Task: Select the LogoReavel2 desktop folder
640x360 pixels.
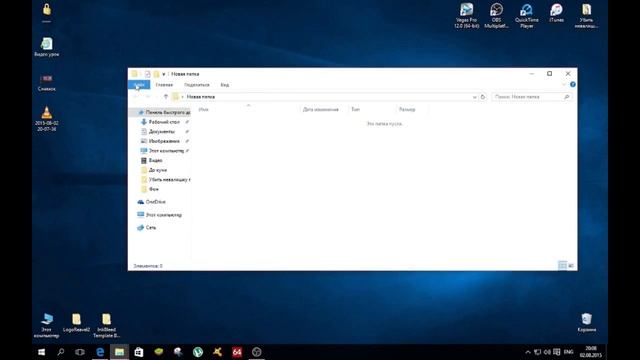Action: [76, 322]
